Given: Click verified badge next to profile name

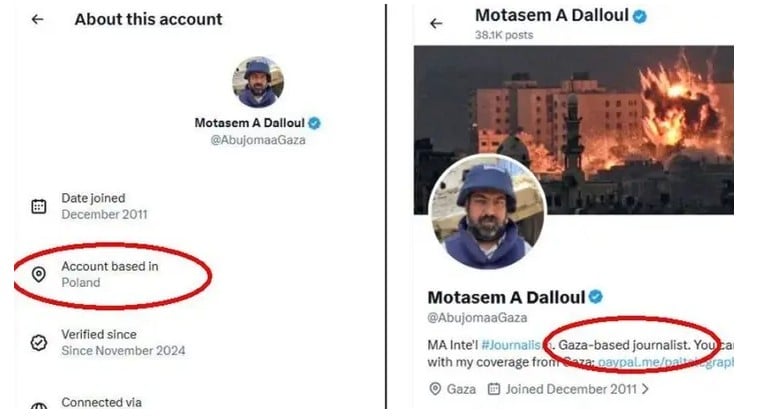Looking at the screenshot, I should [595, 297].
